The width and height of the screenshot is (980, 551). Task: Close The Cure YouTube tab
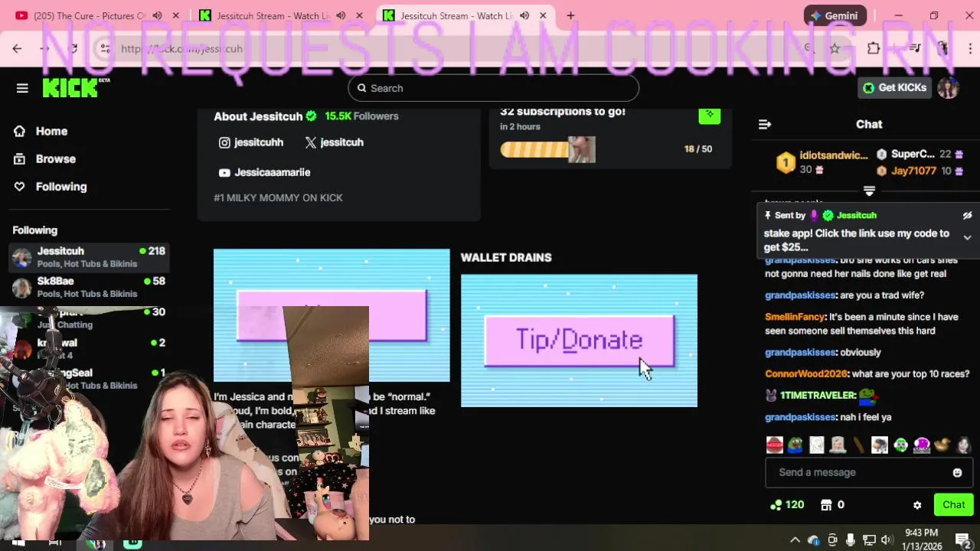[x=175, y=15]
